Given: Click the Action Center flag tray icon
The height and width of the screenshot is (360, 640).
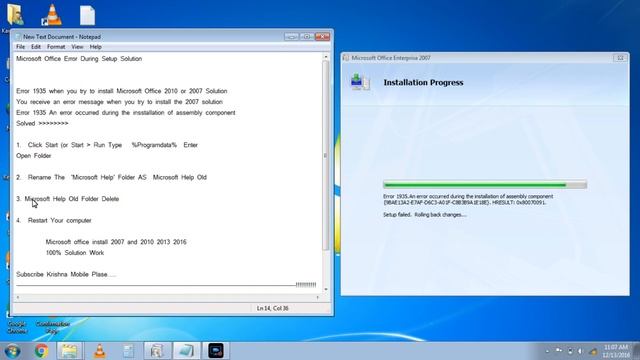Looking at the screenshot, I should 558,351.
